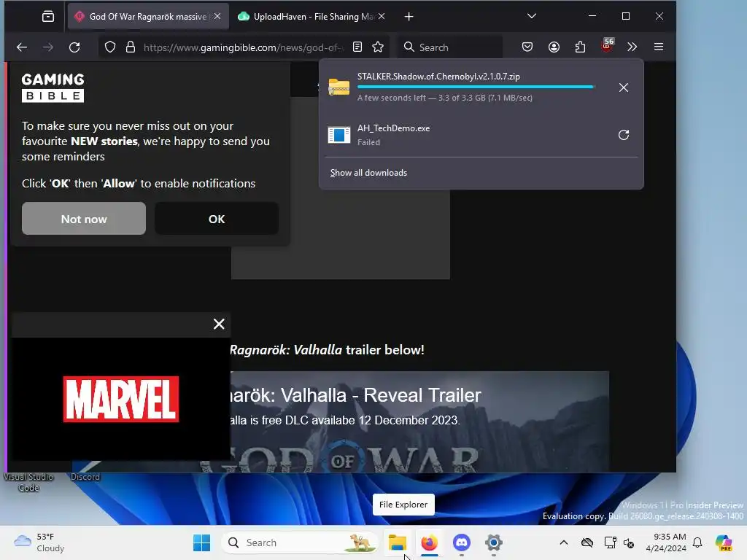Image resolution: width=747 pixels, height=560 pixels.
Task: Go back to previous page
Action: (22, 47)
